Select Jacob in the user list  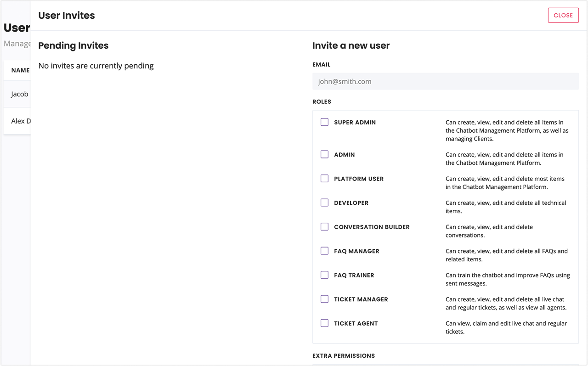[x=19, y=94]
